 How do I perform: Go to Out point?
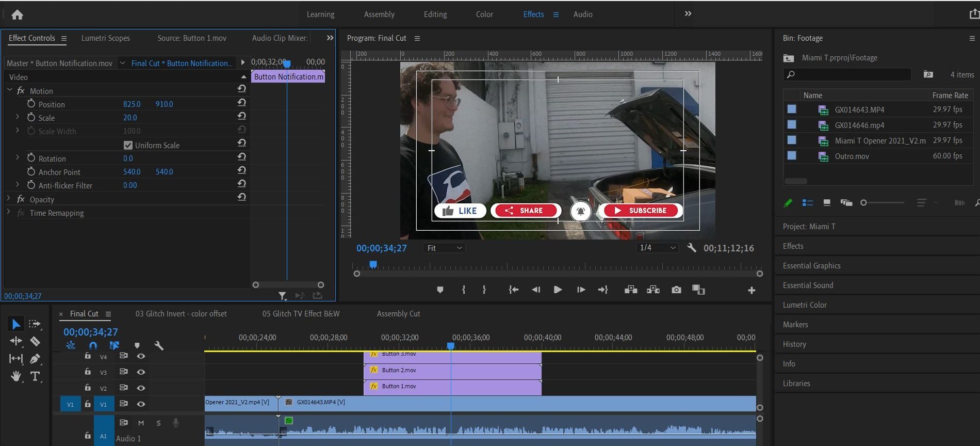603,290
